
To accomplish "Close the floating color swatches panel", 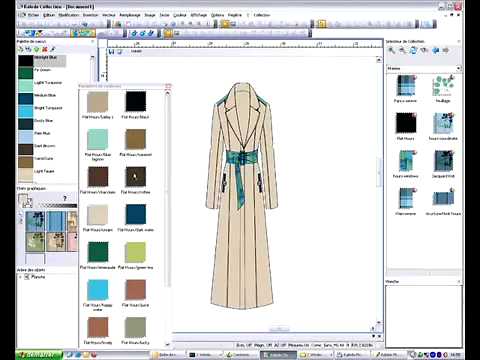I will (168, 86).
